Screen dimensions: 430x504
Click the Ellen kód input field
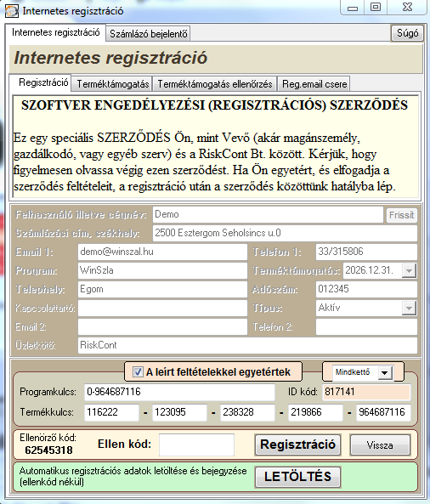click(x=196, y=445)
